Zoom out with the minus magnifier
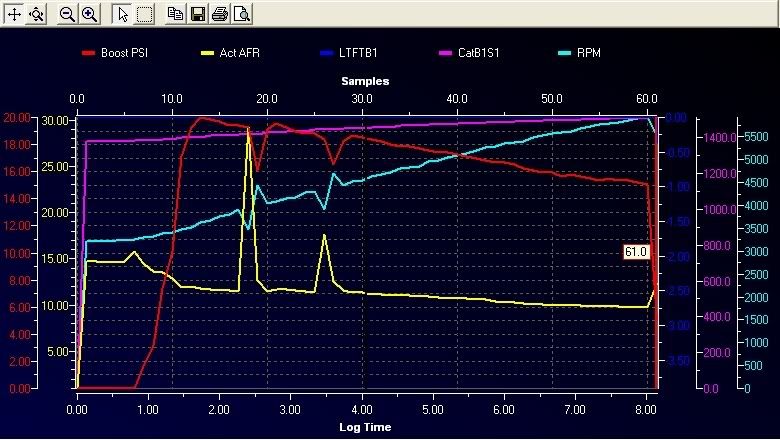Screen dimensions: 780x440 pyautogui.click(x=67, y=14)
